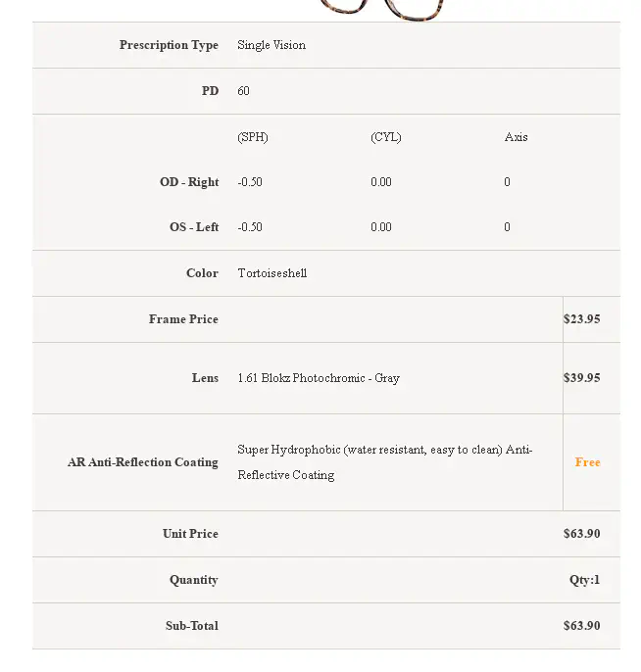
Task: Click the orange Free coating price
Action: point(587,462)
